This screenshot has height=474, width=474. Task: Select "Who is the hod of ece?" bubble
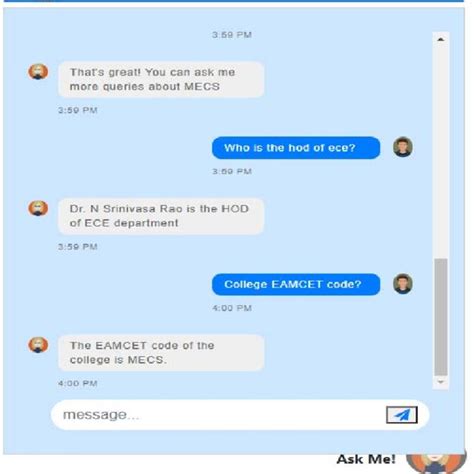click(296, 148)
